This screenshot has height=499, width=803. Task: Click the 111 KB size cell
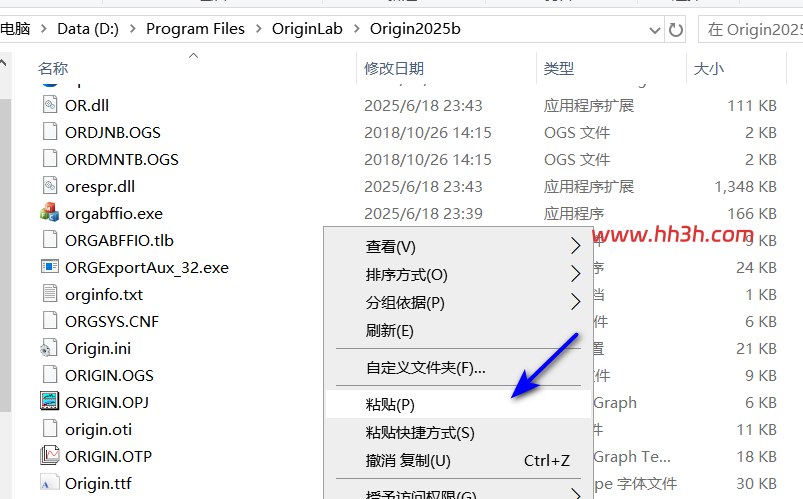tap(752, 106)
